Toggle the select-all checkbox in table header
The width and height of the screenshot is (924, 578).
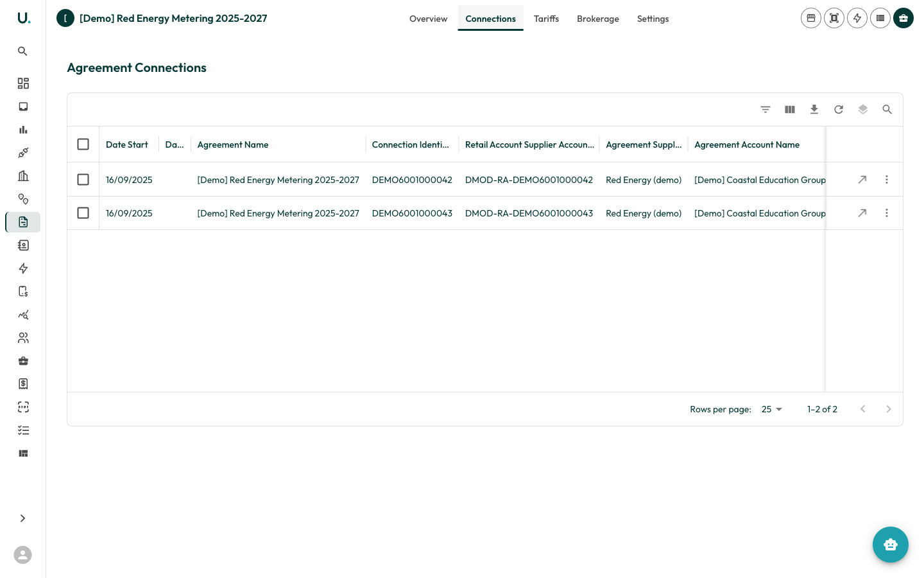[83, 144]
